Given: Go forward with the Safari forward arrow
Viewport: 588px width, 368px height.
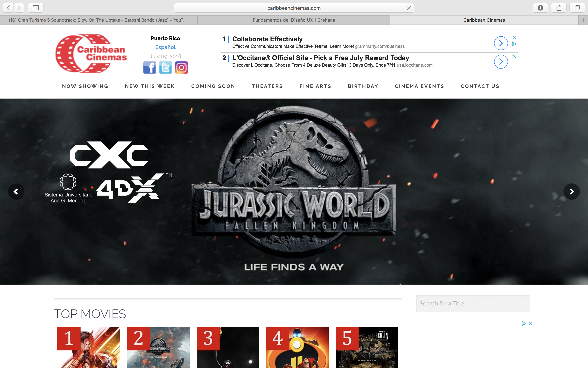Looking at the screenshot, I should coord(19,8).
